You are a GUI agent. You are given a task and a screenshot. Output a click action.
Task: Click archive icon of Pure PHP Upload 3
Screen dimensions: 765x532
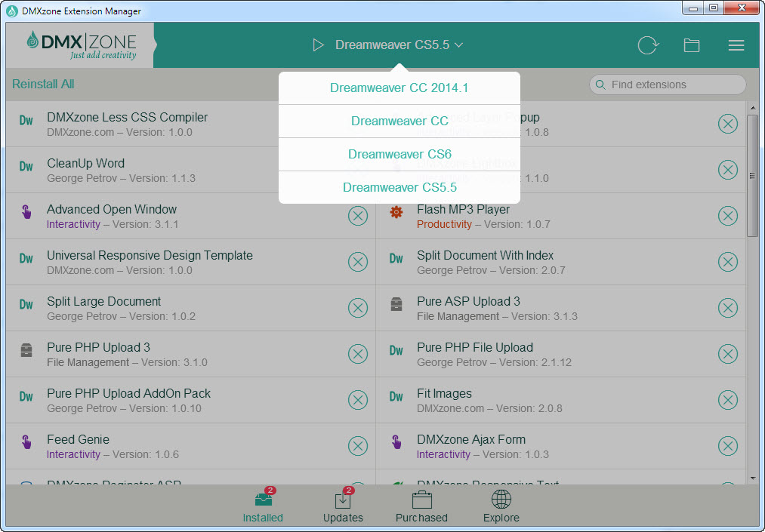click(26, 350)
